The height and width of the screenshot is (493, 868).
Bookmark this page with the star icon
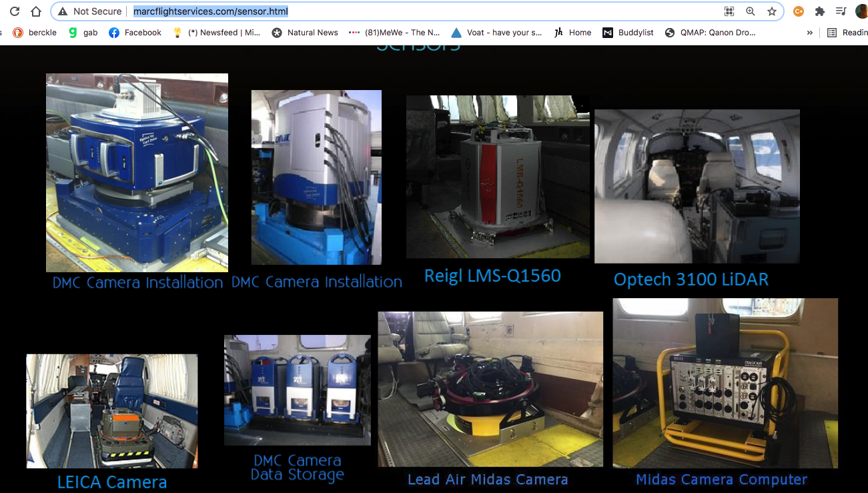pyautogui.click(x=772, y=11)
